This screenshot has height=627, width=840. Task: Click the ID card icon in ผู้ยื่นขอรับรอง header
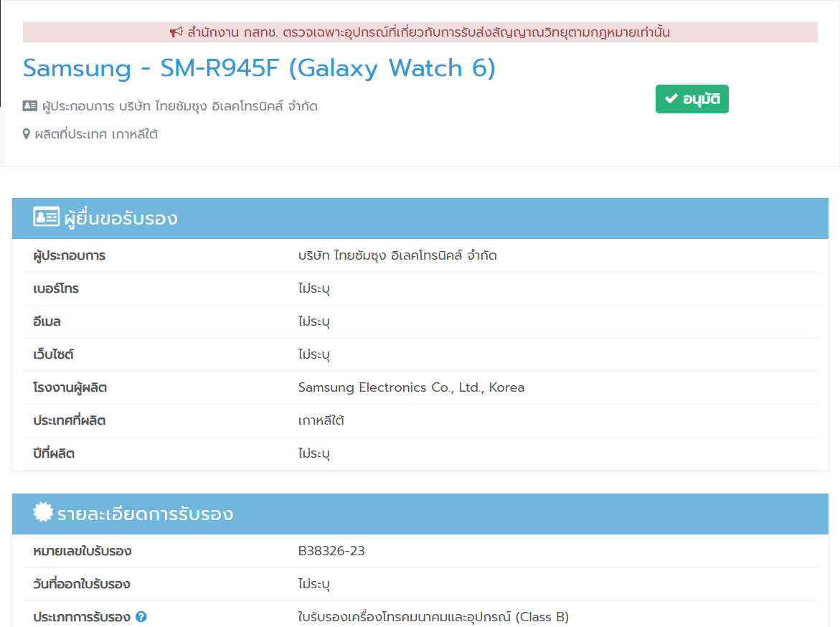click(x=46, y=218)
